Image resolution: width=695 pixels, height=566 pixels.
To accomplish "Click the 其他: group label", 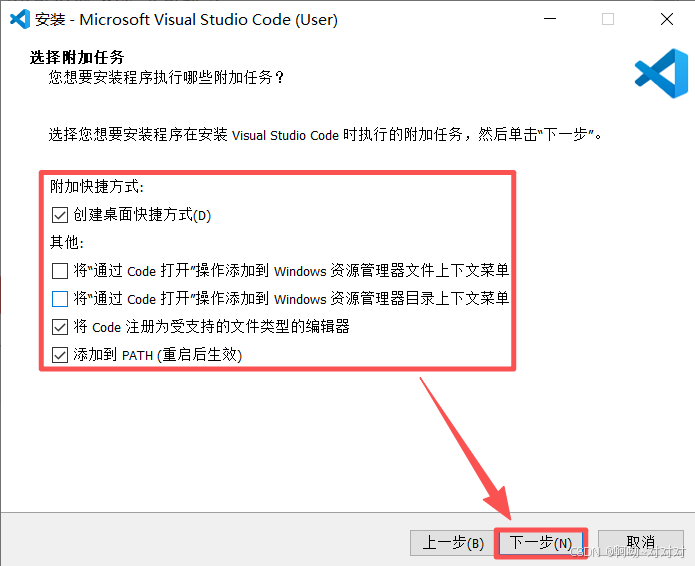I will click(67, 242).
